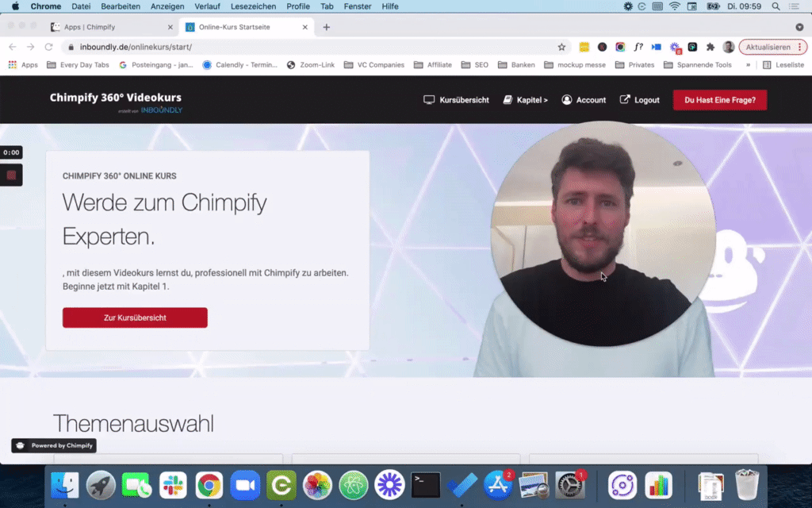Screen dimensions: 812x508
Task: Click the circular webcam video bubble
Action: tap(603, 234)
